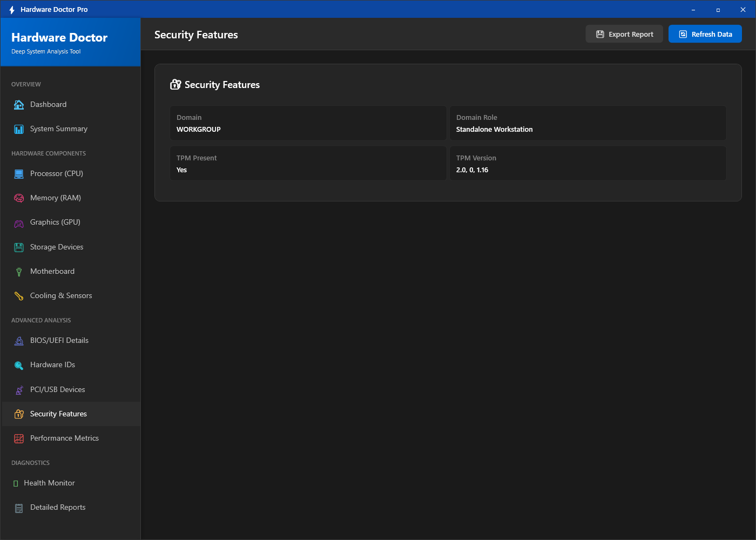The image size is (756, 540).
Task: Open Health Monitor diagnostics
Action: coord(71,483)
